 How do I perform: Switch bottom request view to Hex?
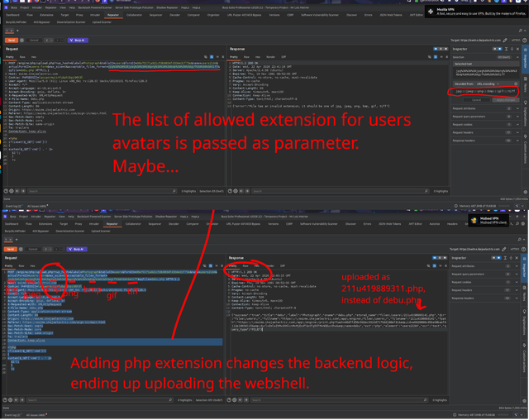[x=32, y=266]
